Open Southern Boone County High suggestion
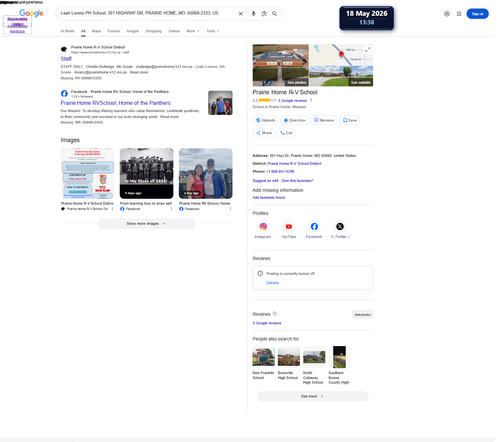 point(339,366)
